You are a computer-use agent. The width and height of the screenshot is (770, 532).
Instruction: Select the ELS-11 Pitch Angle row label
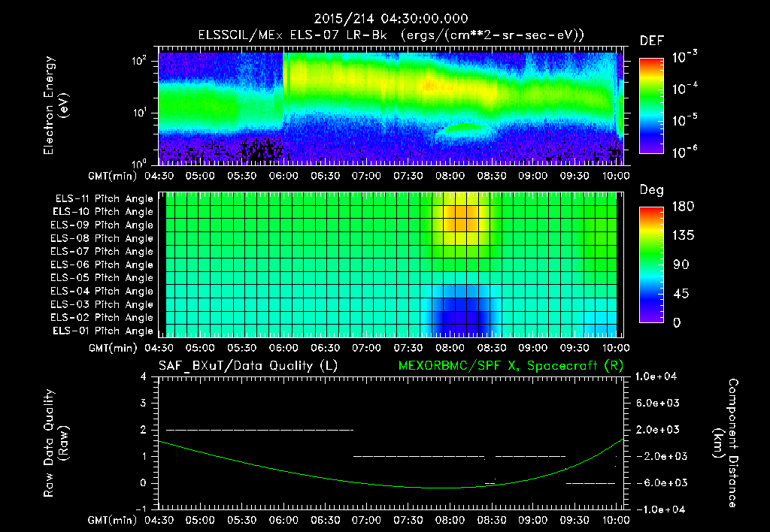click(104, 199)
